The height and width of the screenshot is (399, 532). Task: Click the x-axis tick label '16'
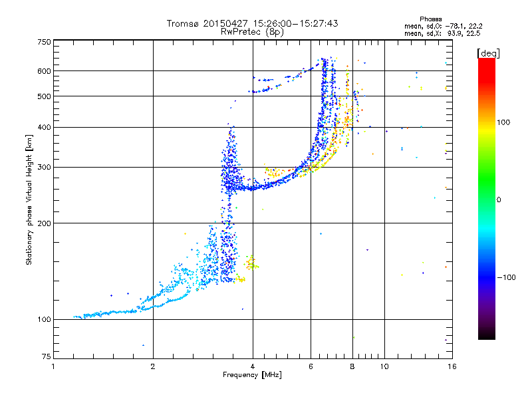pos(452,366)
